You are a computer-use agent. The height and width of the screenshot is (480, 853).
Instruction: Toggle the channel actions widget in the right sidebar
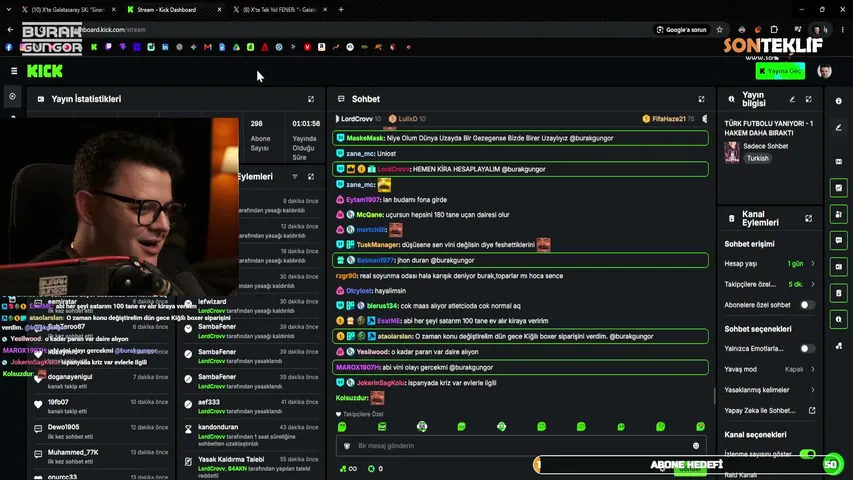[838, 293]
